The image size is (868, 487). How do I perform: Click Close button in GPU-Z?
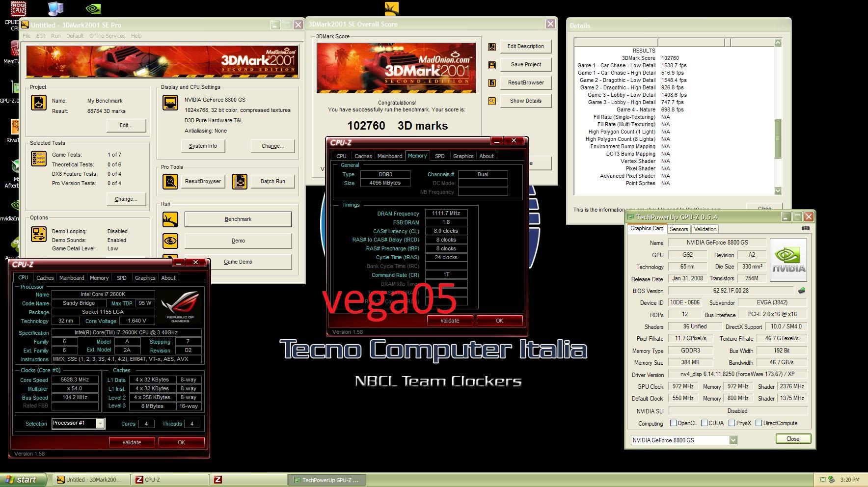click(x=793, y=439)
